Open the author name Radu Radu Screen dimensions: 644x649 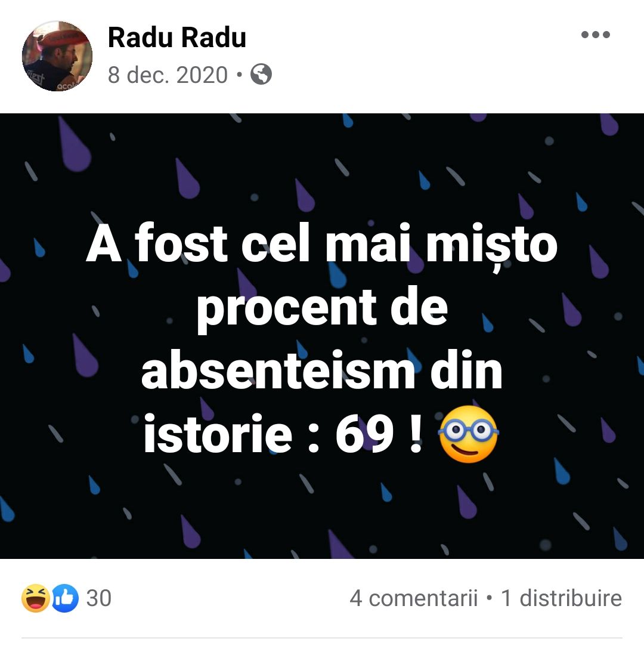(x=177, y=38)
